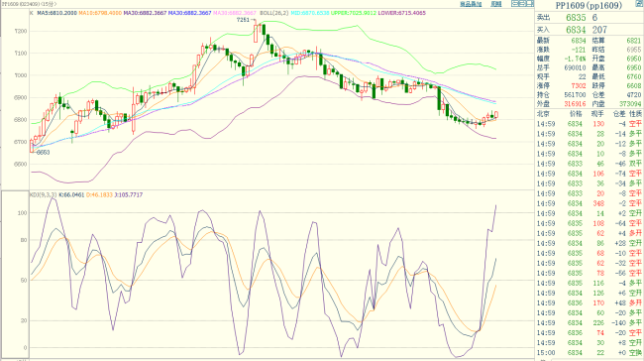The width and height of the screenshot is (644, 361).
Task: Open the 周期 period link
Action: (496, 4)
